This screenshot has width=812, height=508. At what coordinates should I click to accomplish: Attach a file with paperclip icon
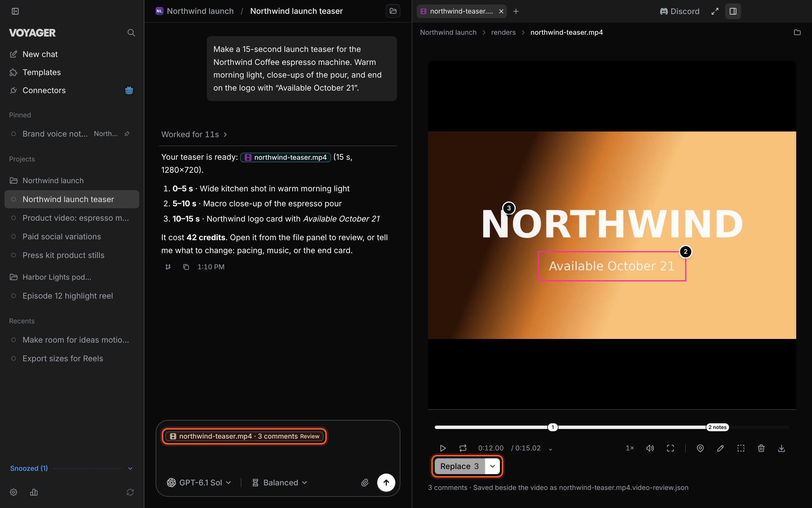click(365, 483)
